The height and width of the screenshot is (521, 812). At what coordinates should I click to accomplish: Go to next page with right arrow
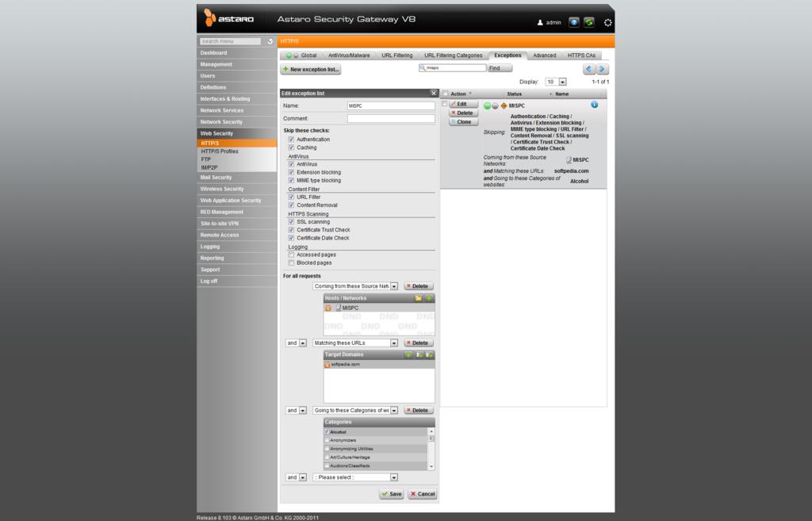[x=603, y=69]
